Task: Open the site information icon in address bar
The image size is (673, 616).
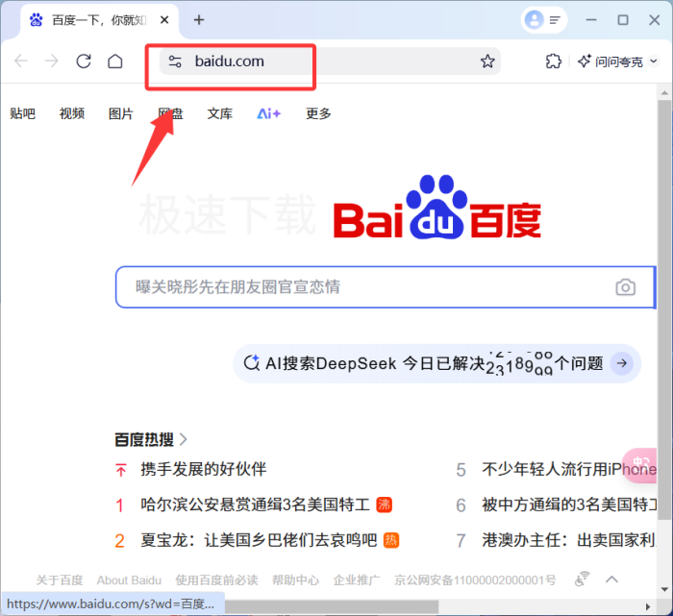Action: point(174,62)
